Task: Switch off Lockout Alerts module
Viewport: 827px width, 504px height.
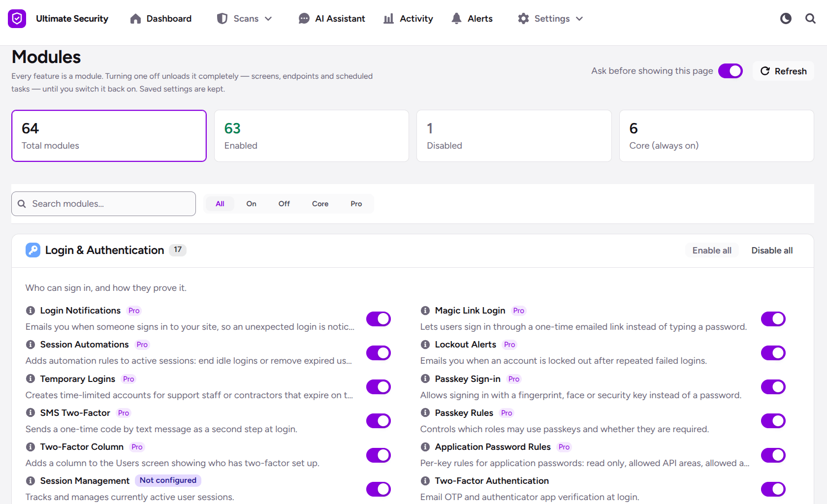Action: coord(773,353)
